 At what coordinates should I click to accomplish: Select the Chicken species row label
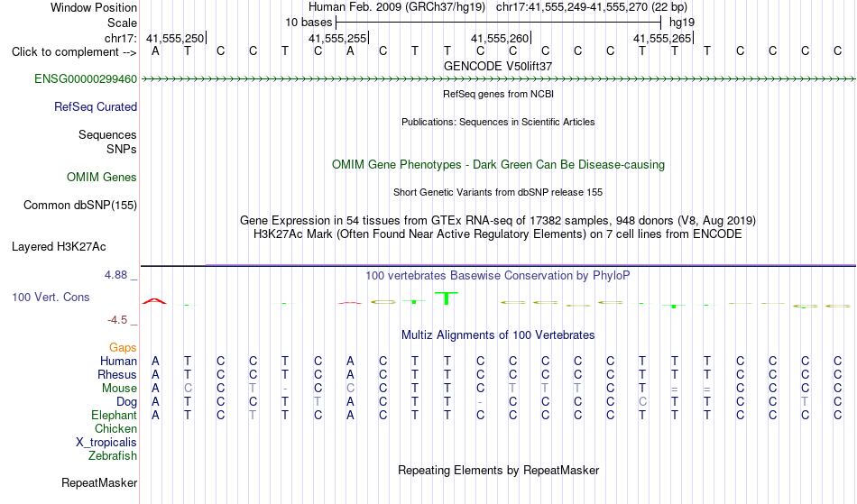115,429
